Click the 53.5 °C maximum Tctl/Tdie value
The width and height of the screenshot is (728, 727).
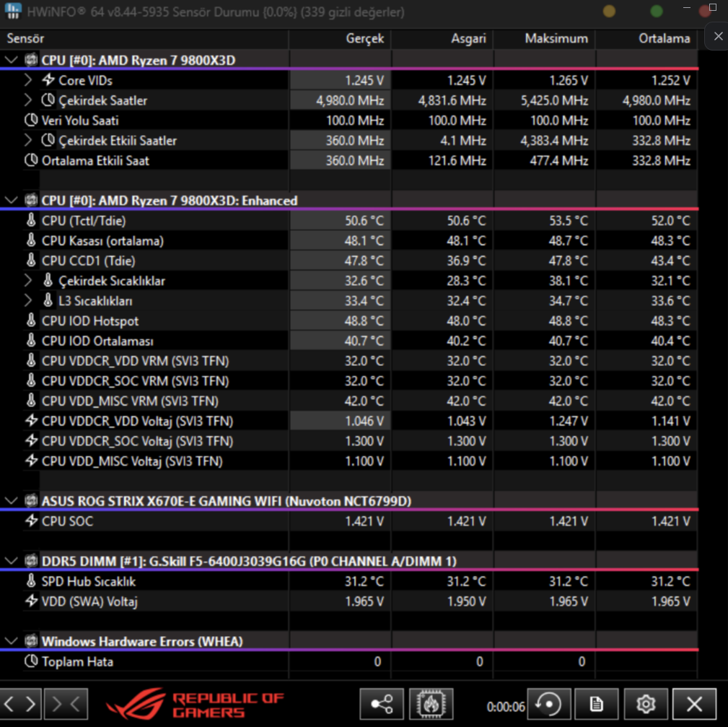pos(569,221)
